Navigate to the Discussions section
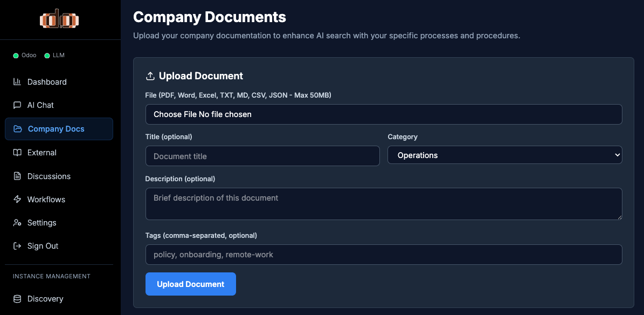The height and width of the screenshot is (315, 644). coord(49,176)
